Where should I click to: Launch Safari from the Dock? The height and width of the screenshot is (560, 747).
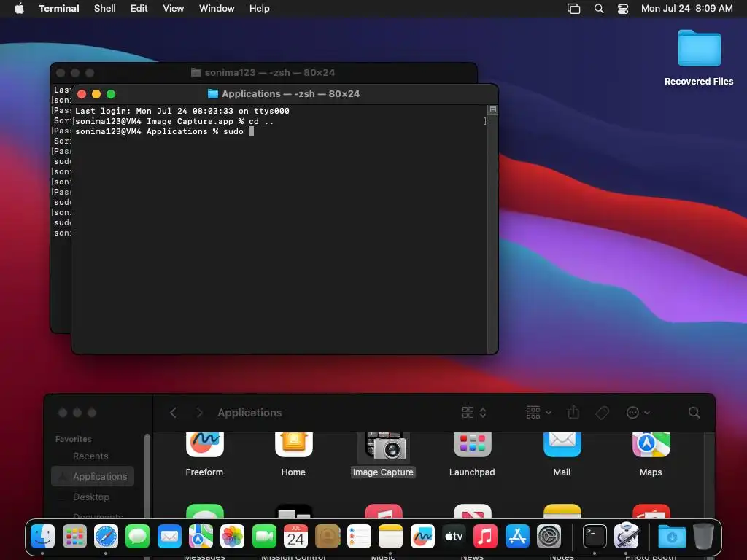pos(106,536)
